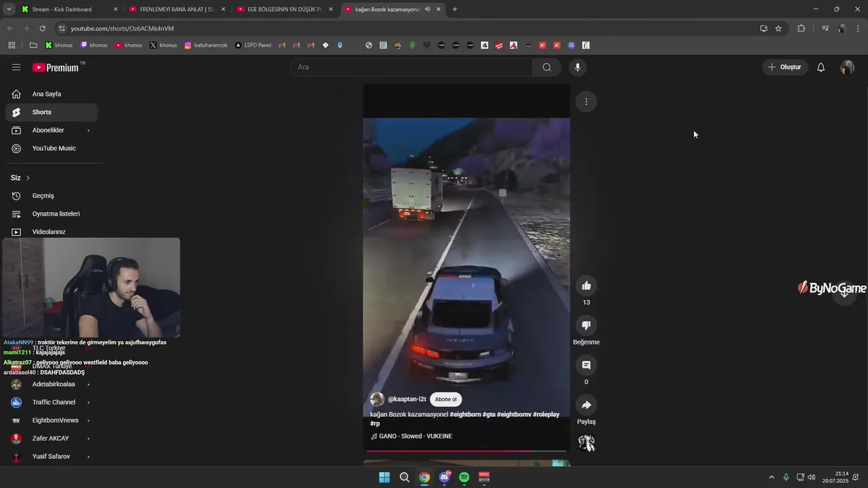Screen dimensions: 868x488
Task: Open Yusif Safarov subscription channel
Action: coord(52,456)
